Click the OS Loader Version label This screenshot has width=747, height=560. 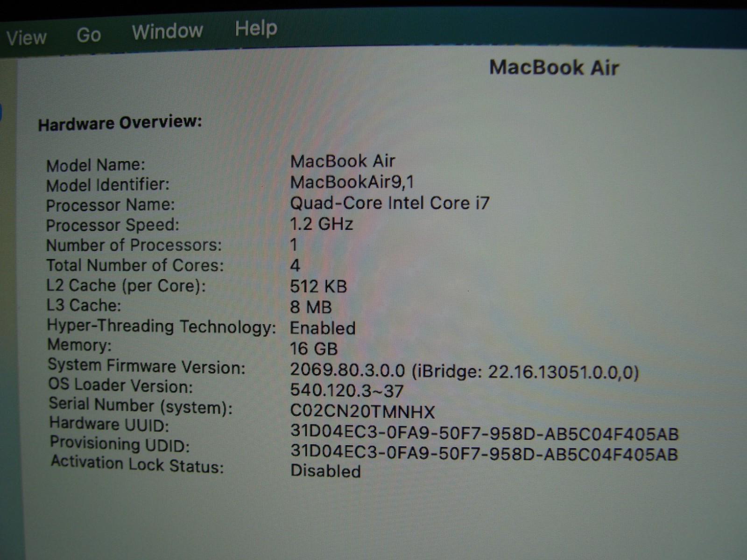tap(120, 385)
